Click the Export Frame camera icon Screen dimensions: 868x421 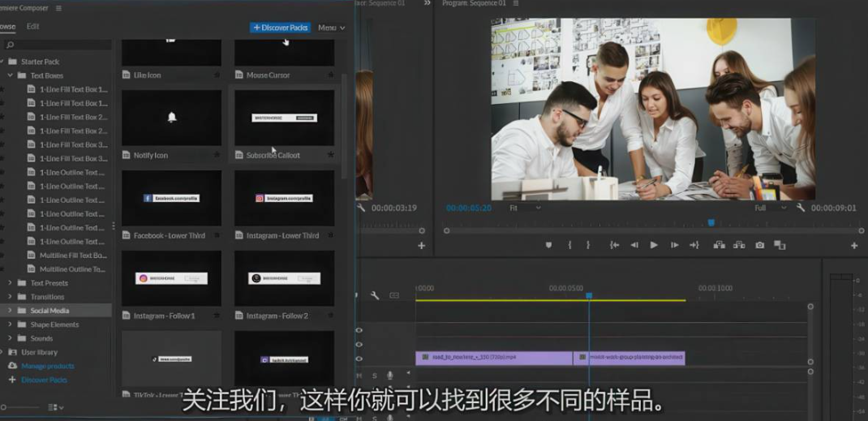[x=759, y=245]
